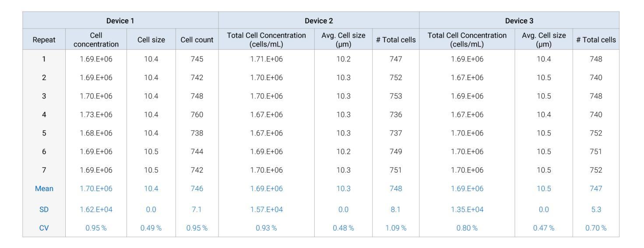Click the Mean row label
The image size is (644, 248).
[x=44, y=189]
